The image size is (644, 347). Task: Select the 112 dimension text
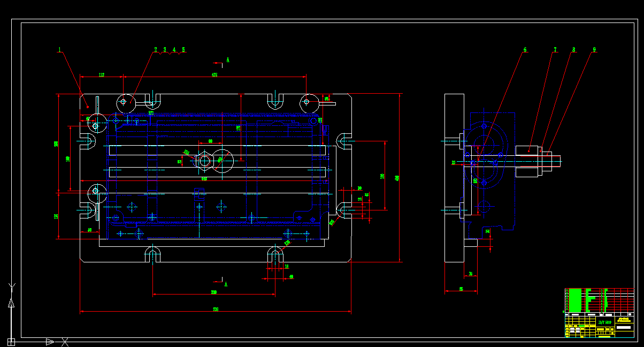pyautogui.click(x=102, y=75)
